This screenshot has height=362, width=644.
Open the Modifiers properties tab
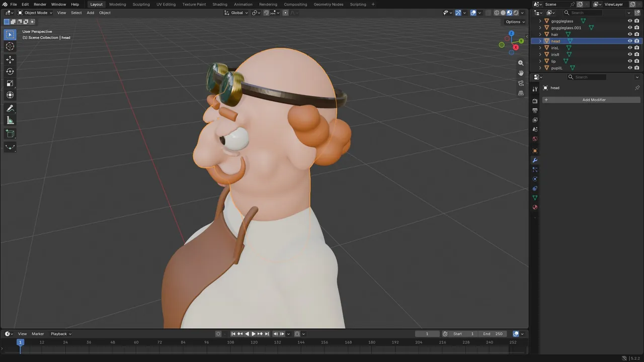click(535, 160)
